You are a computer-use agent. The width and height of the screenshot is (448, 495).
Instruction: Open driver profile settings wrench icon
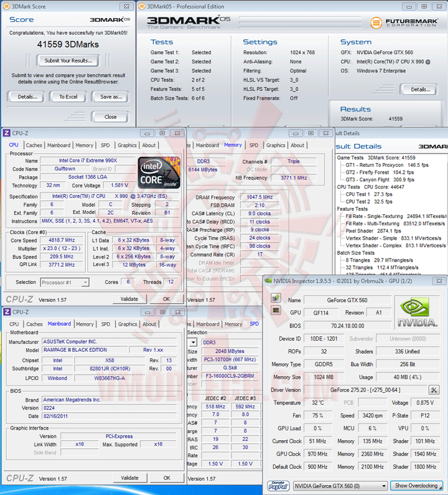(x=434, y=390)
